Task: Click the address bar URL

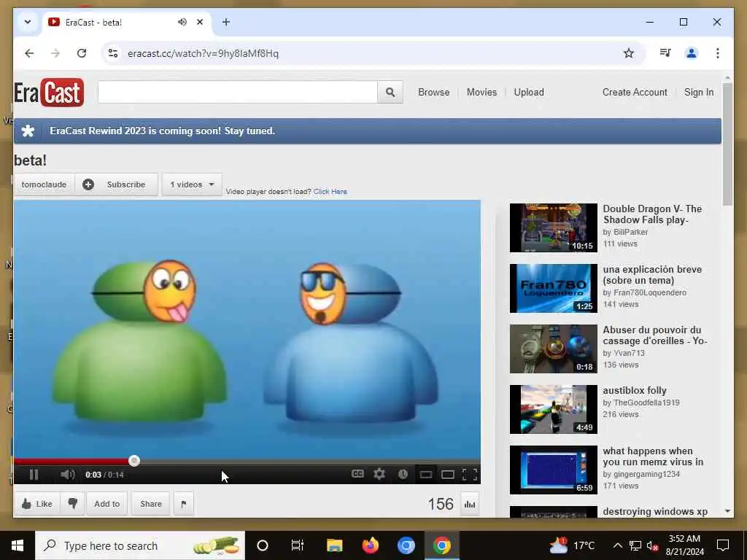Action: click(x=203, y=53)
